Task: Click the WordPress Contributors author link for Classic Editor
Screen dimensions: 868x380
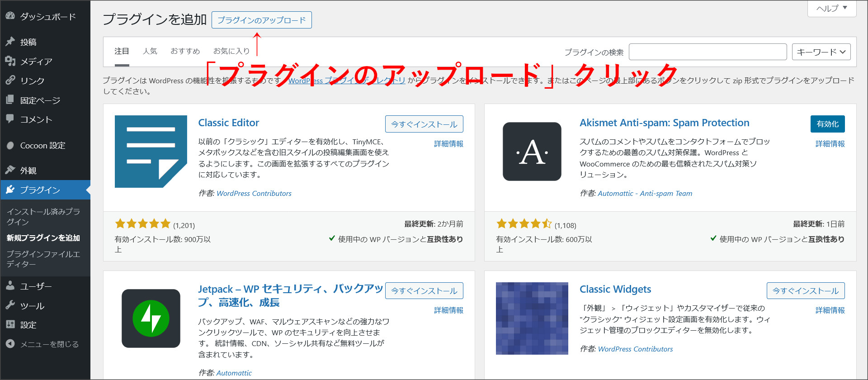Action: pos(254,193)
